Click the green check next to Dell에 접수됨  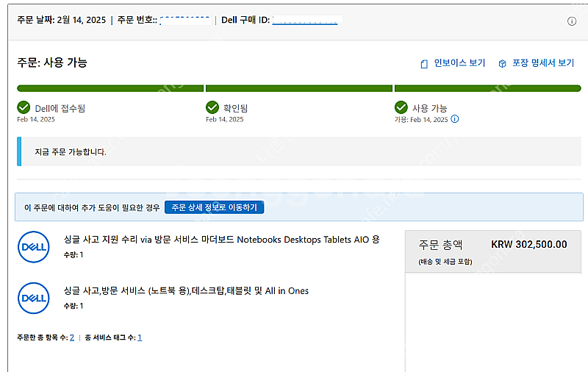(x=24, y=107)
